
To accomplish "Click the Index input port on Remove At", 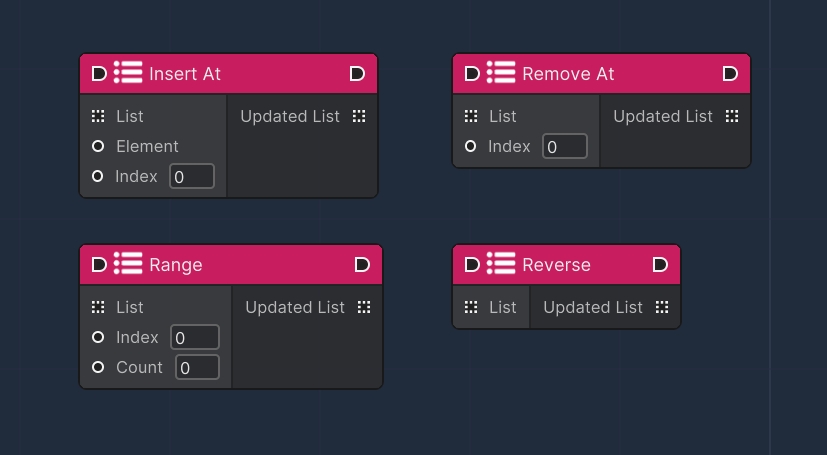I will pos(471,146).
